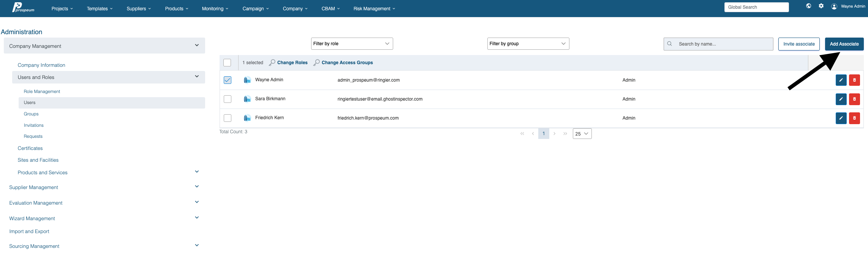The width and height of the screenshot is (868, 268).
Task: Click Change Roles action
Action: click(x=288, y=63)
